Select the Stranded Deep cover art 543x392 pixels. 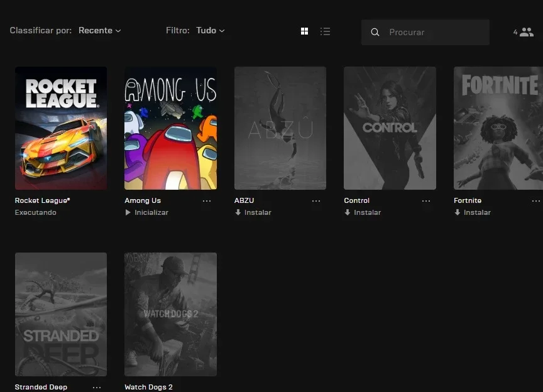[61, 315]
